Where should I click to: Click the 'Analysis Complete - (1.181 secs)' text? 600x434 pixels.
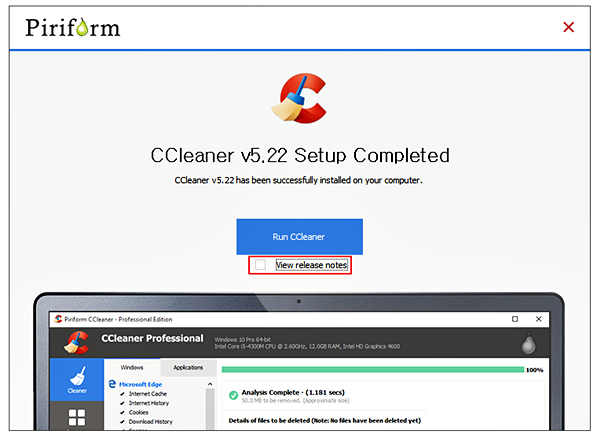point(293,392)
